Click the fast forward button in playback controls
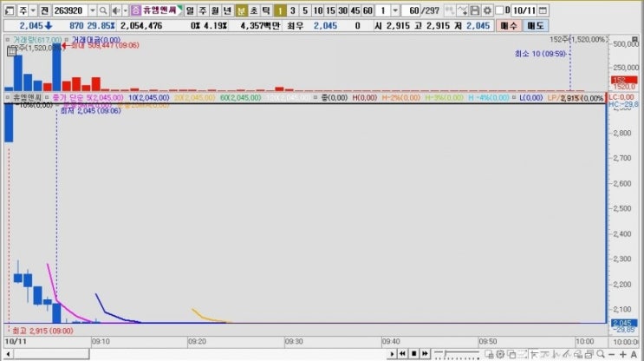The width and height of the screenshot is (644, 361). point(425,353)
